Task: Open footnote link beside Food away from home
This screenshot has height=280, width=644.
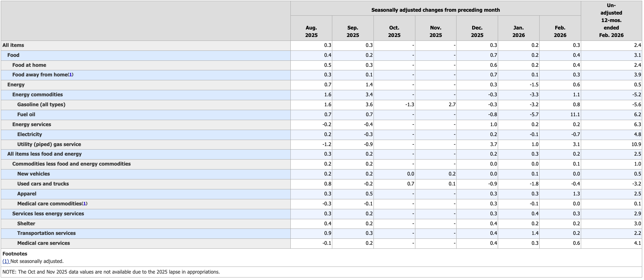Action: (x=70, y=75)
